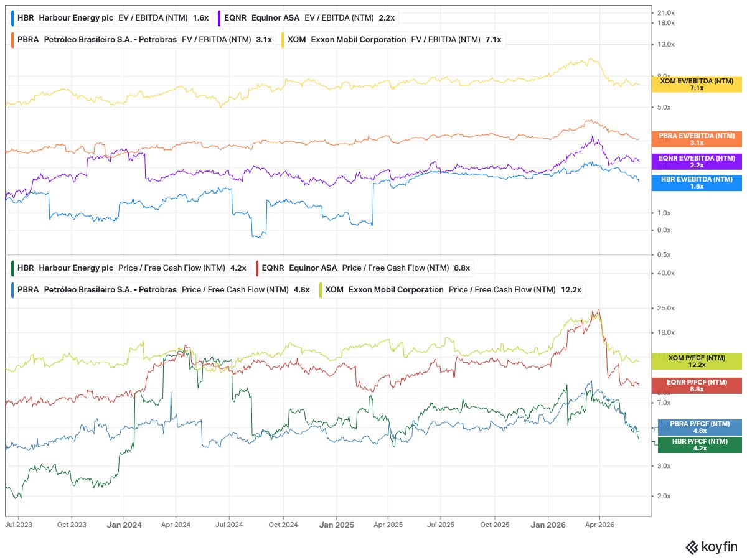Screen dimensions: 747x560
Task: Click the lime XOM P/FCF (NTM) axis tag
Action: [697, 361]
